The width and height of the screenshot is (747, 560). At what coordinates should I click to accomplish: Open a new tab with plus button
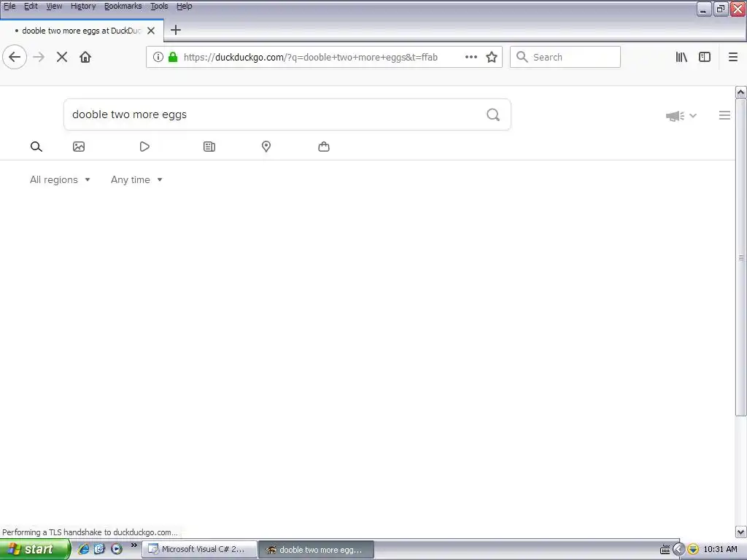(176, 30)
